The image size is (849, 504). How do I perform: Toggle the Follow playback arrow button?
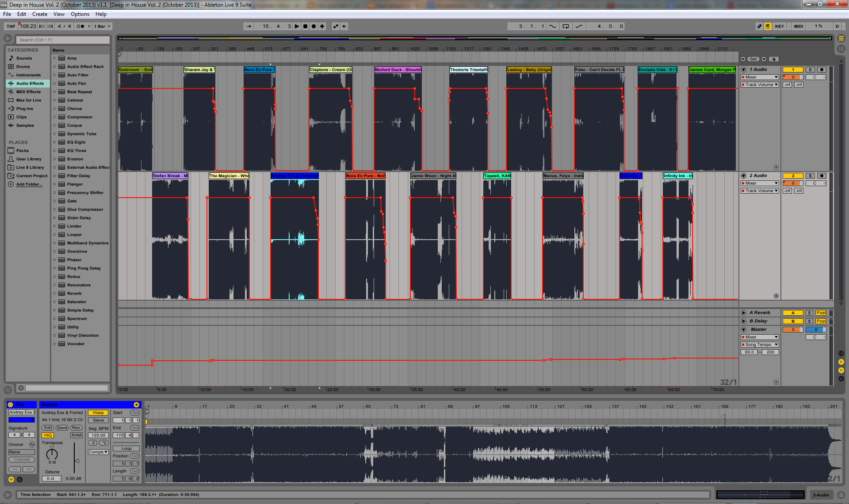(249, 27)
